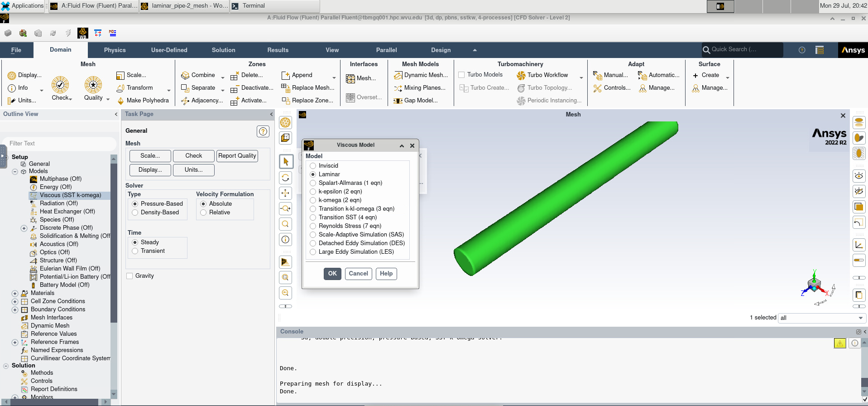This screenshot has width=868, height=406.
Task: Click the Quick Search field
Action: pyautogui.click(x=743, y=50)
